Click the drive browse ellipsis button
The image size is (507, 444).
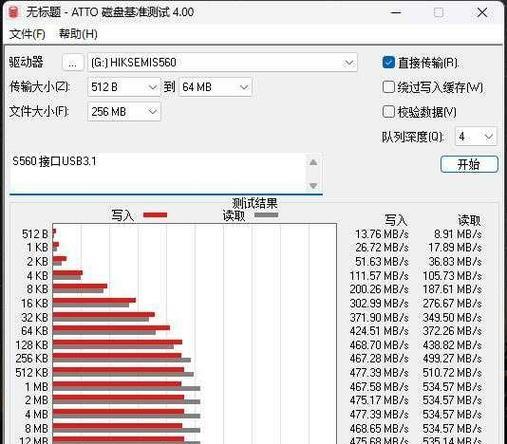[73, 62]
